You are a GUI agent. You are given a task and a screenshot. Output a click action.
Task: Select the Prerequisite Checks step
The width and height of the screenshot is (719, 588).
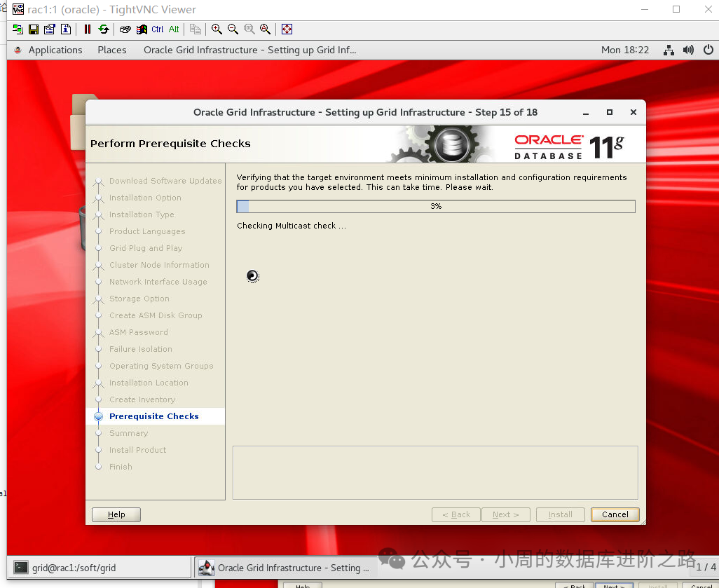point(153,416)
